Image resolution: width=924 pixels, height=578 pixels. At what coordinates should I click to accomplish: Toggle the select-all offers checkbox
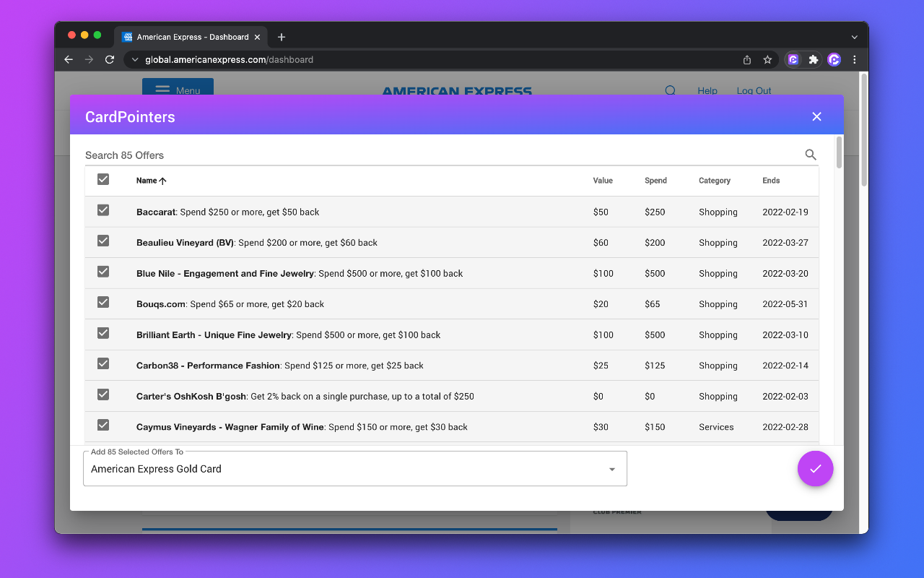coord(103,179)
